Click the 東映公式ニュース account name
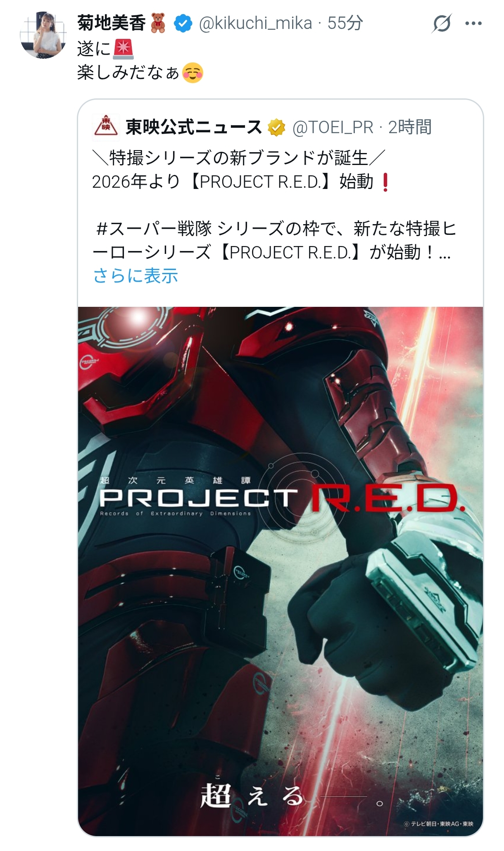Image resolution: width=504 pixels, height=851 pixels. click(194, 127)
